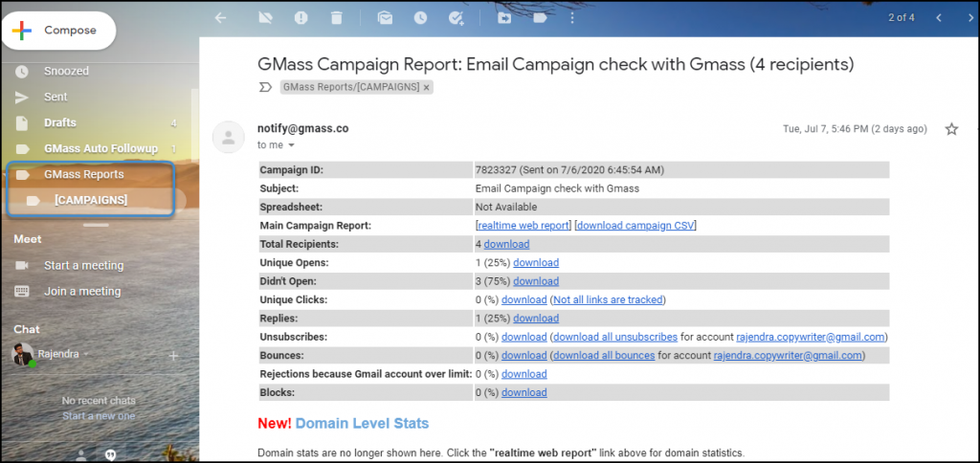Click the 'Domain Level Stats' heading
Viewport: 980px width, 463px height.
click(363, 424)
